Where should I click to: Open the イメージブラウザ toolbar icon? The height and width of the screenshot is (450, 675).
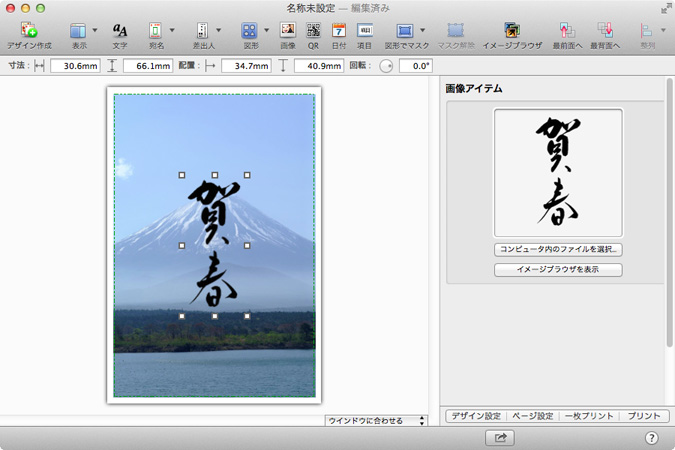pos(512,31)
